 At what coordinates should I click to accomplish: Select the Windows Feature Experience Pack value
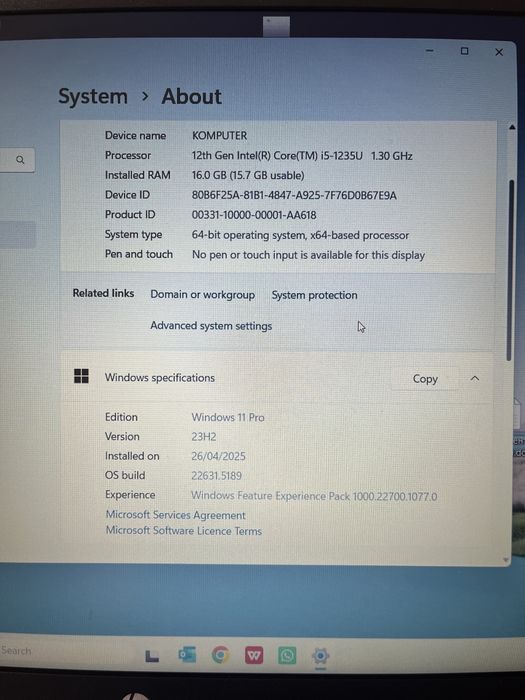coord(314,496)
